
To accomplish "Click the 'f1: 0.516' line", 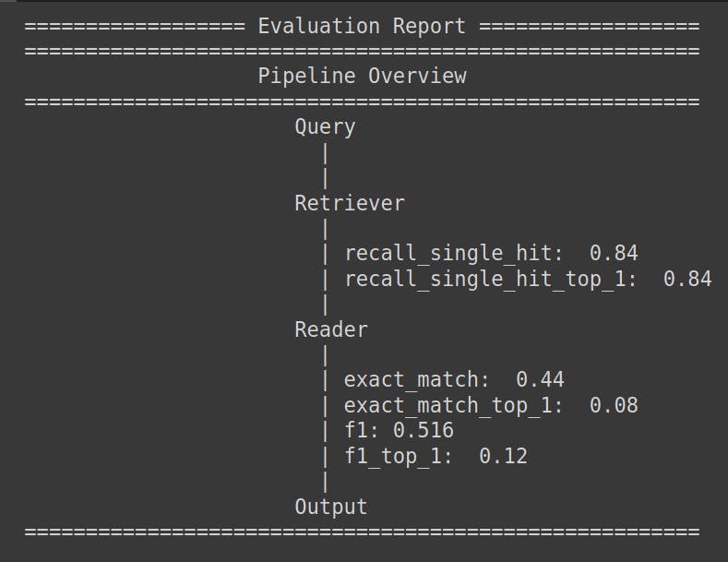I will (399, 431).
